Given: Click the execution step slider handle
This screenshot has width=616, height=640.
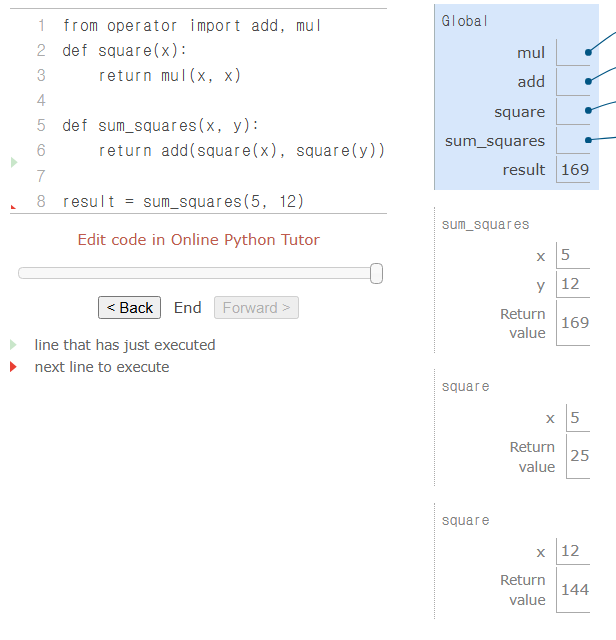Looking at the screenshot, I should [x=376, y=273].
